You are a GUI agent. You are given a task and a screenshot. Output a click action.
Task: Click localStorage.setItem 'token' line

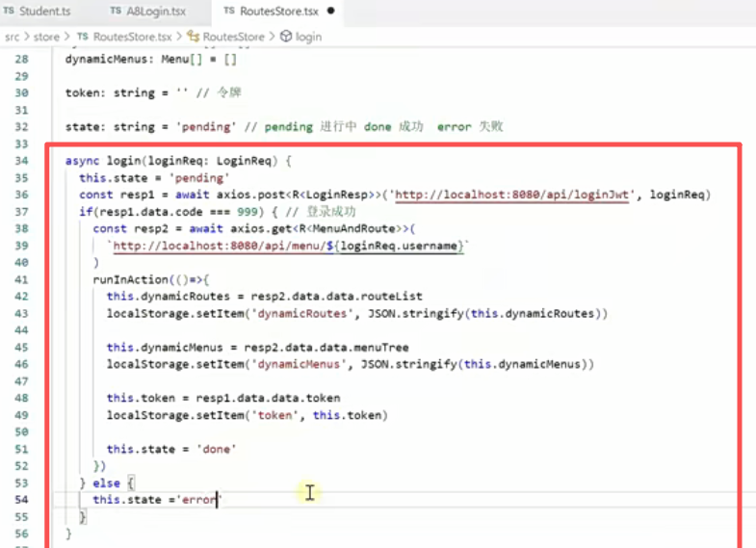[x=248, y=415]
